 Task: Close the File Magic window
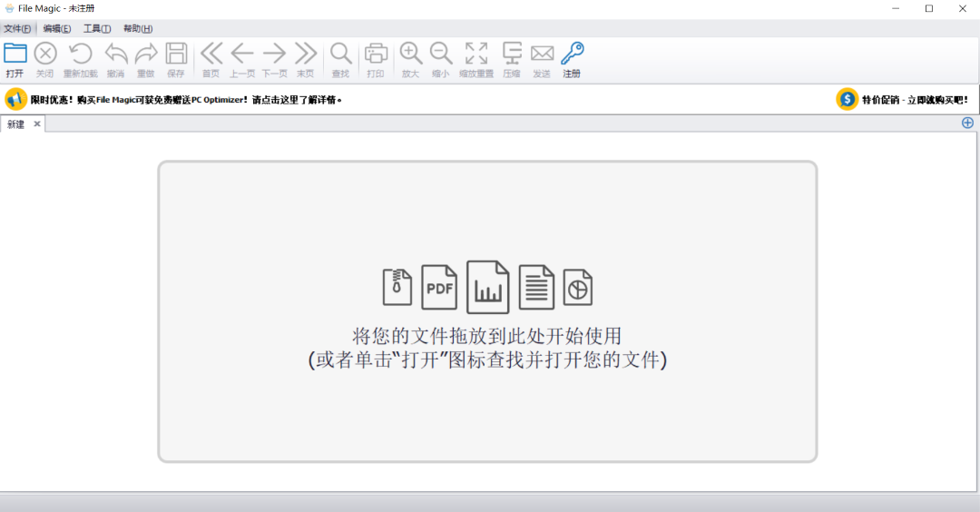coord(963,9)
